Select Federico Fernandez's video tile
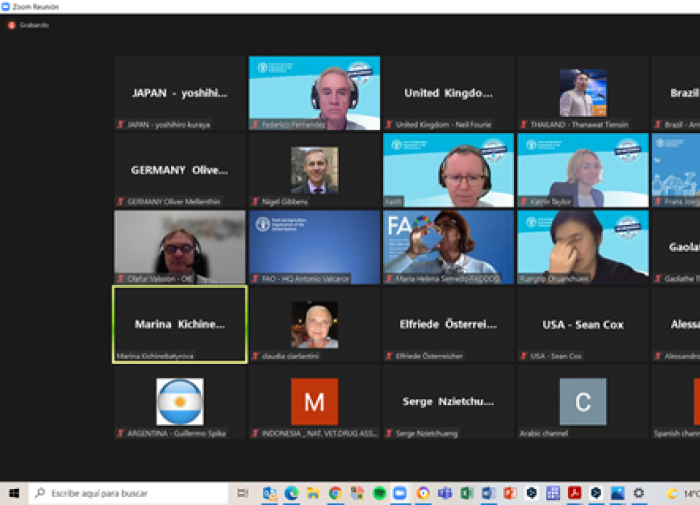The width and height of the screenshot is (700, 505). point(314,93)
